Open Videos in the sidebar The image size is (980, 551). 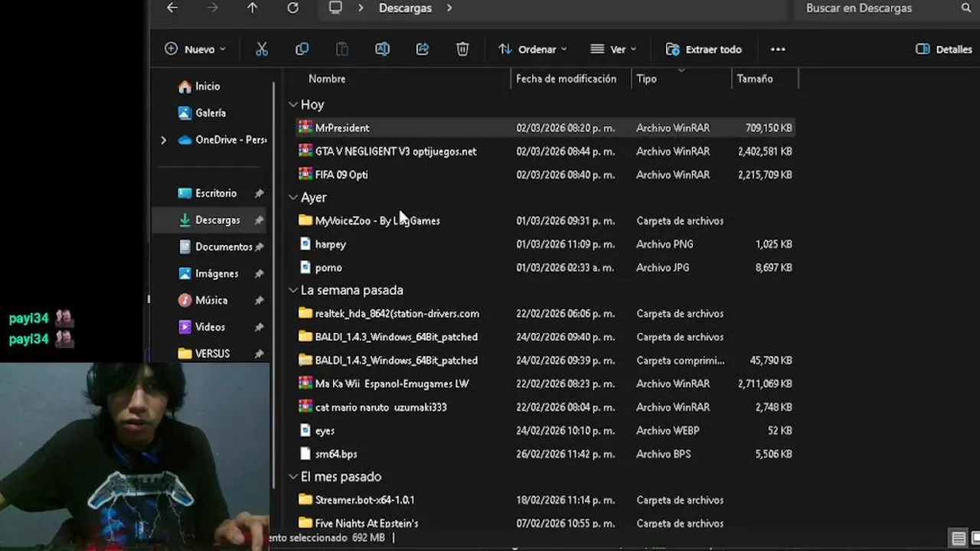tap(201, 328)
